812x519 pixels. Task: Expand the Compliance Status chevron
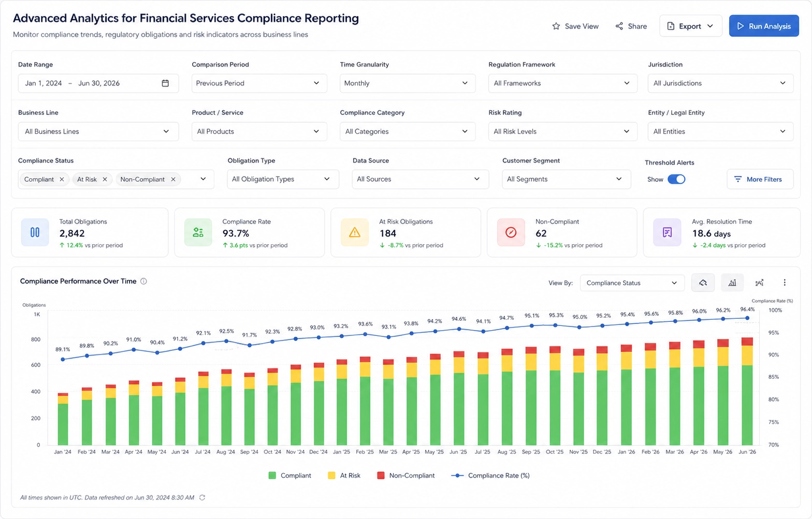203,179
